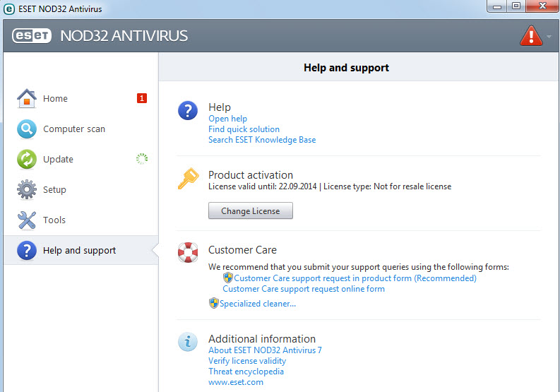Go to Tools in the sidebar

tap(54, 220)
